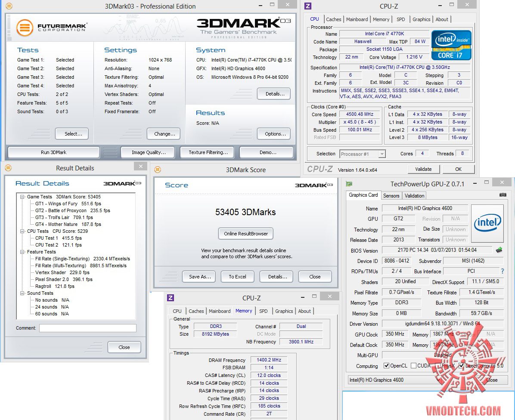The width and height of the screenshot is (515, 420).
Task: Click the Online ResultBrowser button
Action: coord(246,234)
